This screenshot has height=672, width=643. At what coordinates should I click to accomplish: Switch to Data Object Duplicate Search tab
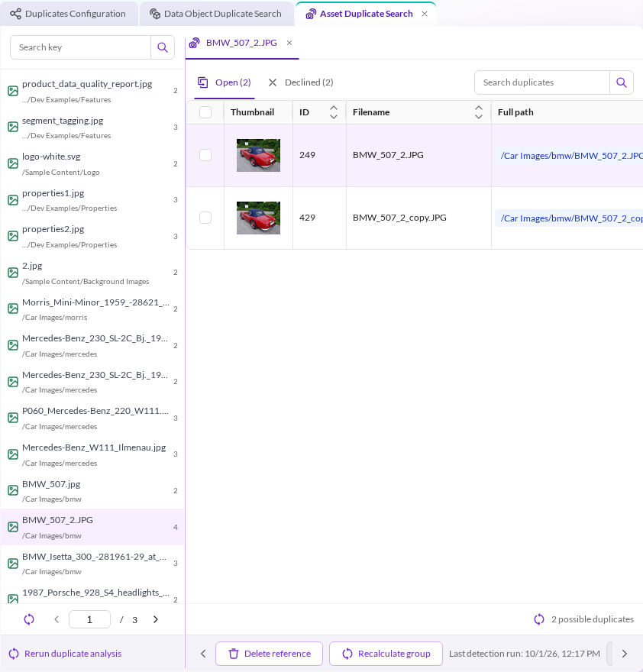215,14
